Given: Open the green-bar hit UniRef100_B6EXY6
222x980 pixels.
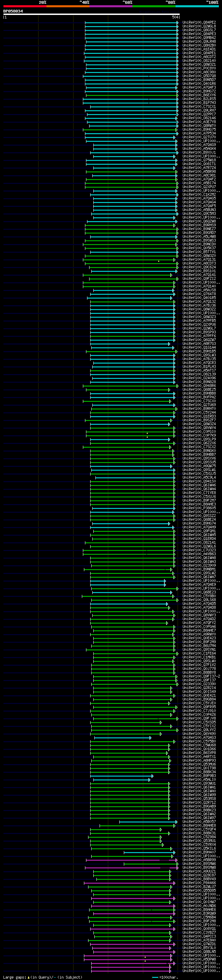Looking at the screenshot, I should point(199,95).
